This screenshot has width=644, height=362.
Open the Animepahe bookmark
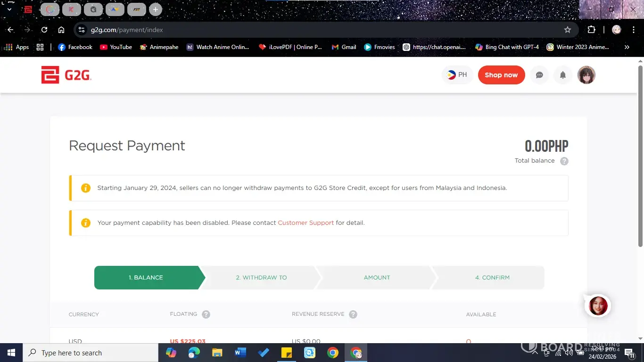click(159, 47)
